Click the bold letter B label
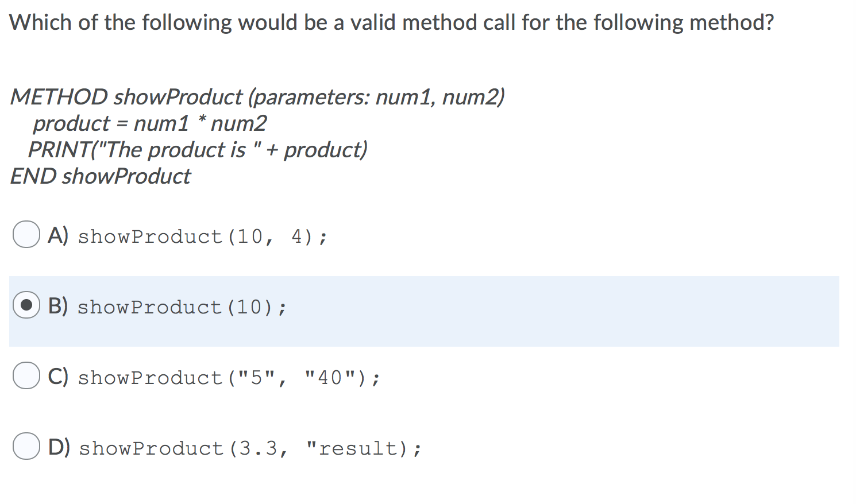The image size is (856, 504). click(57, 306)
